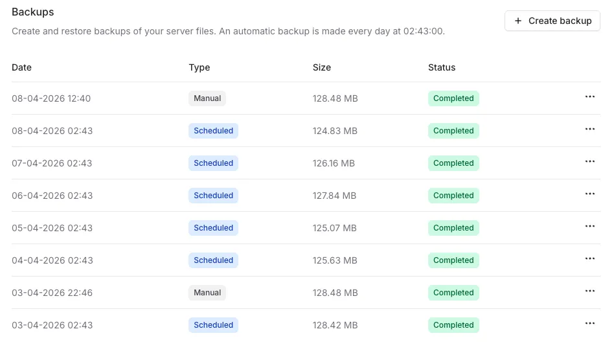Click the 126.16 MB size value
The image size is (614, 364).
[334, 163]
